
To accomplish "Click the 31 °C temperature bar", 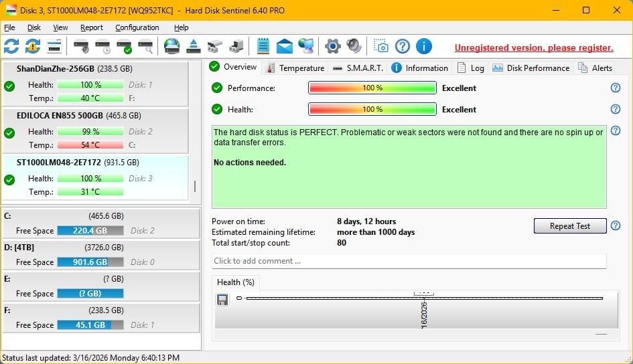I will [90, 191].
